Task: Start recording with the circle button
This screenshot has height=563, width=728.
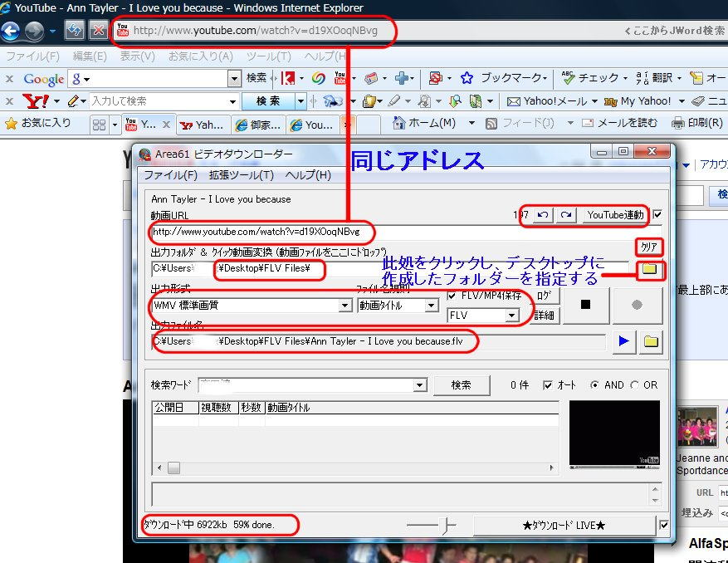Action: point(637,305)
